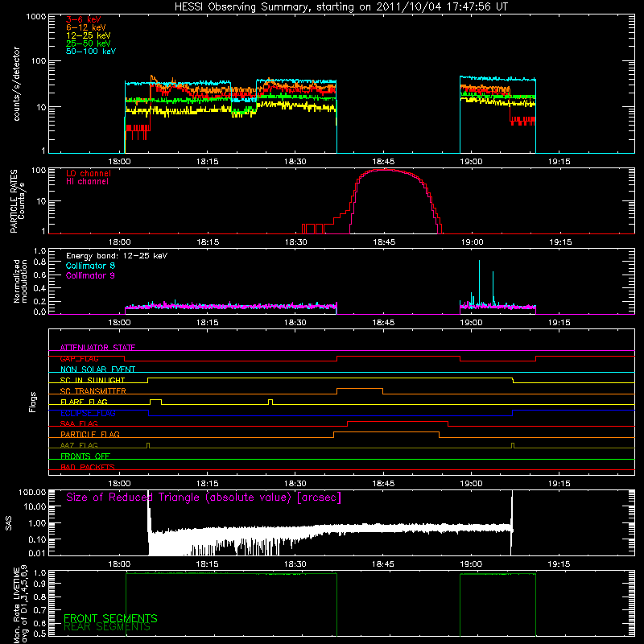The height and width of the screenshot is (644, 644).
Task: Select the cyan '50-100 keV' legend label
Action: [x=91, y=52]
